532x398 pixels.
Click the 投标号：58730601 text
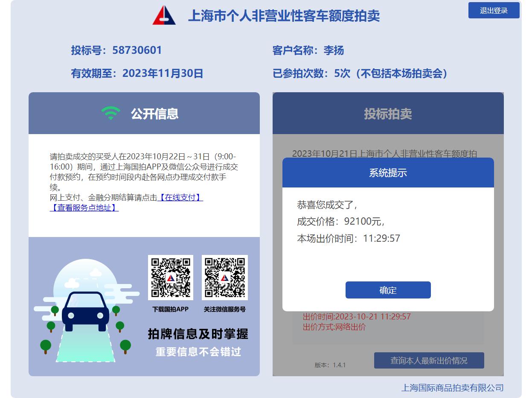tap(116, 50)
